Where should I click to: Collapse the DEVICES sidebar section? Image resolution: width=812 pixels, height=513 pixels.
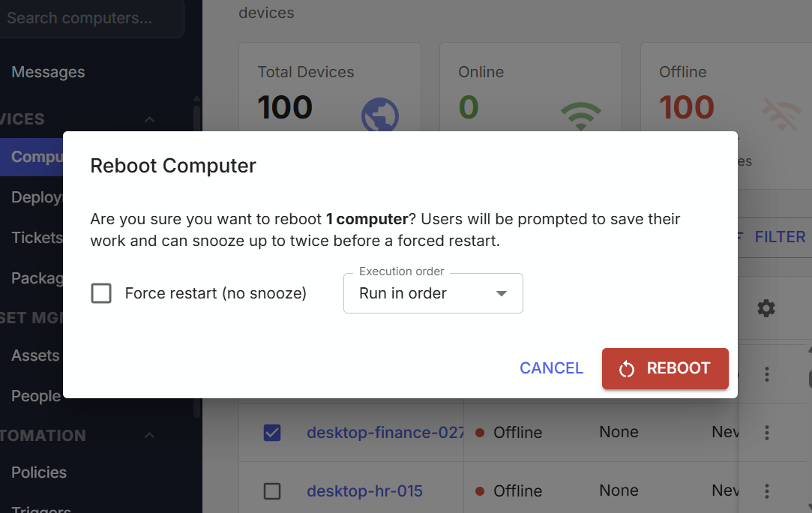point(148,119)
